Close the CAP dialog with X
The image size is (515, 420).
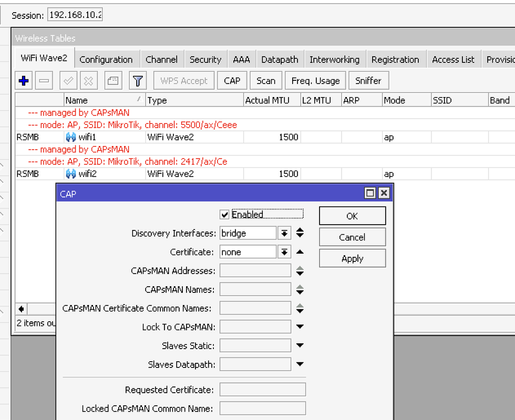click(x=384, y=193)
